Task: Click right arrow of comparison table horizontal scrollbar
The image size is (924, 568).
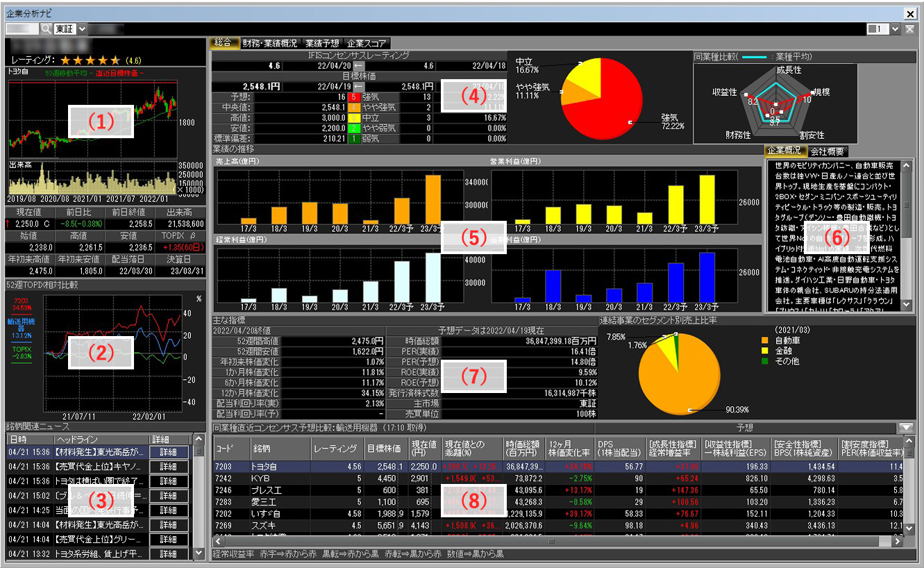Action: pos(898,540)
